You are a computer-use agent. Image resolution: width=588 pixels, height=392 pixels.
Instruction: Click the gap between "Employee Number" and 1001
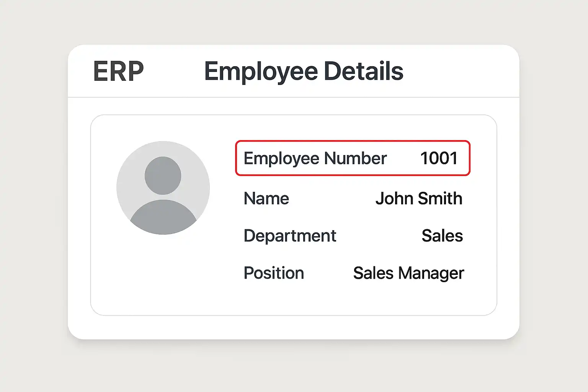click(x=403, y=158)
